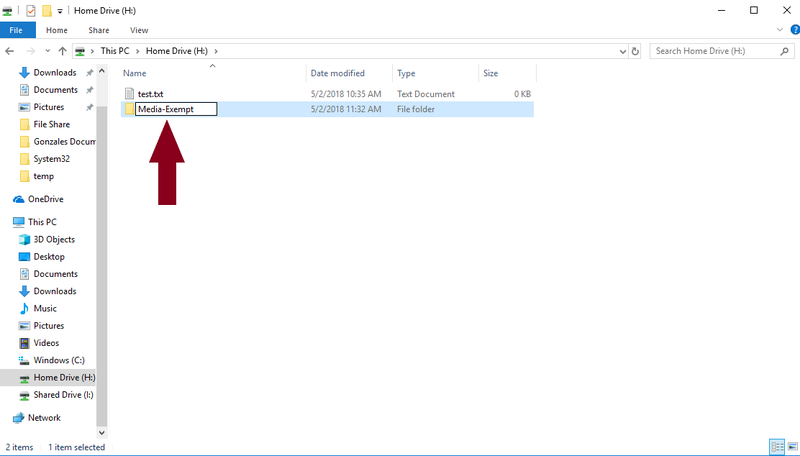Viewport: 800px width, 456px height.
Task: Open the File menu
Action: 17,31
